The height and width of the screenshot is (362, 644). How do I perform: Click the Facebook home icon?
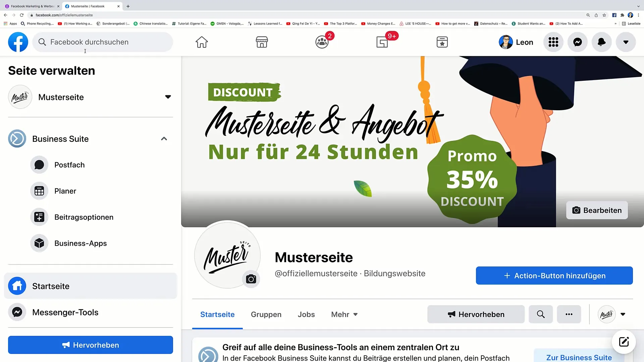(x=202, y=42)
